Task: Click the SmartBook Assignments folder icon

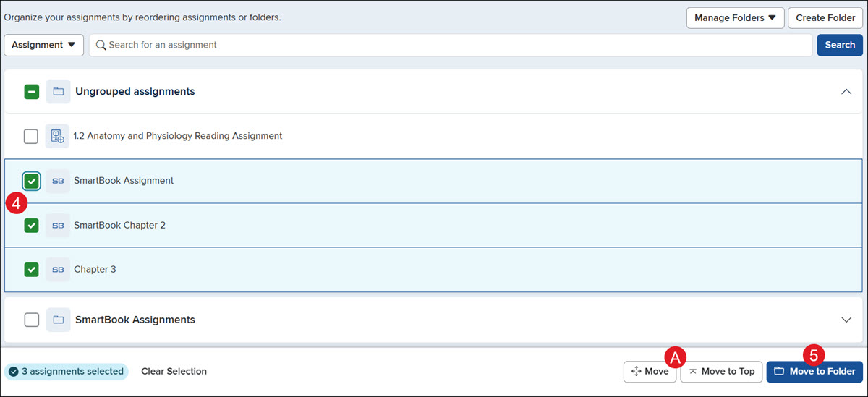Action: coord(59,320)
